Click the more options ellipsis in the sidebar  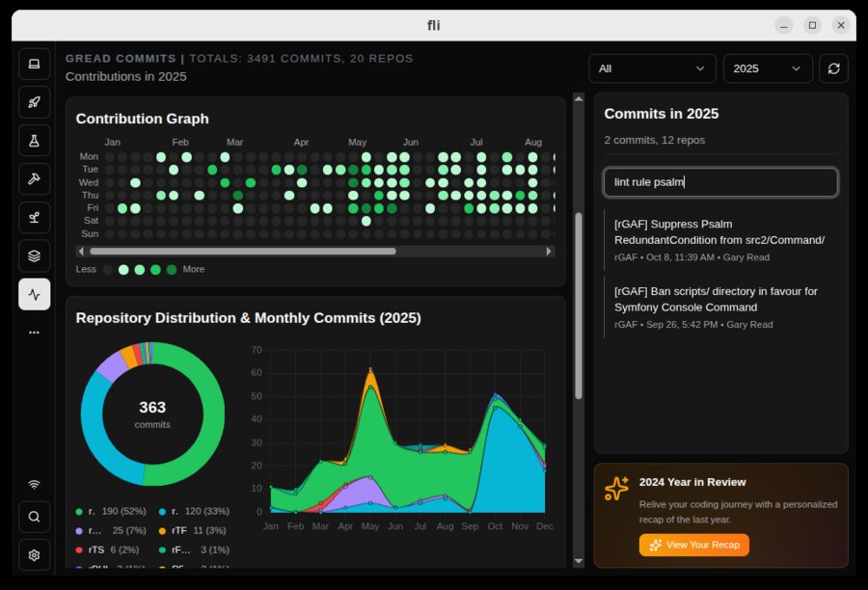pyautogui.click(x=34, y=332)
